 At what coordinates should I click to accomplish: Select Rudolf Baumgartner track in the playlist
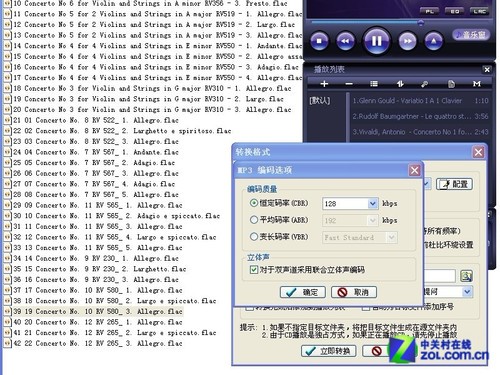[x=420, y=116]
